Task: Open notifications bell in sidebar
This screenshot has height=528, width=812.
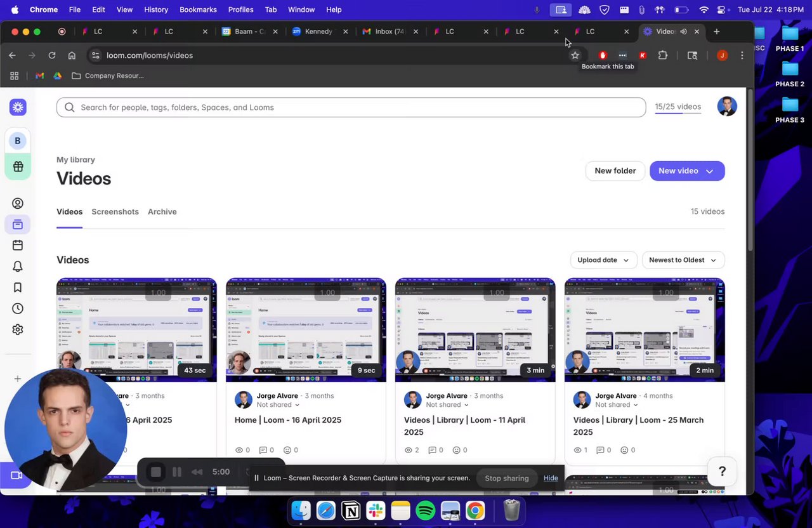Action: (x=18, y=267)
